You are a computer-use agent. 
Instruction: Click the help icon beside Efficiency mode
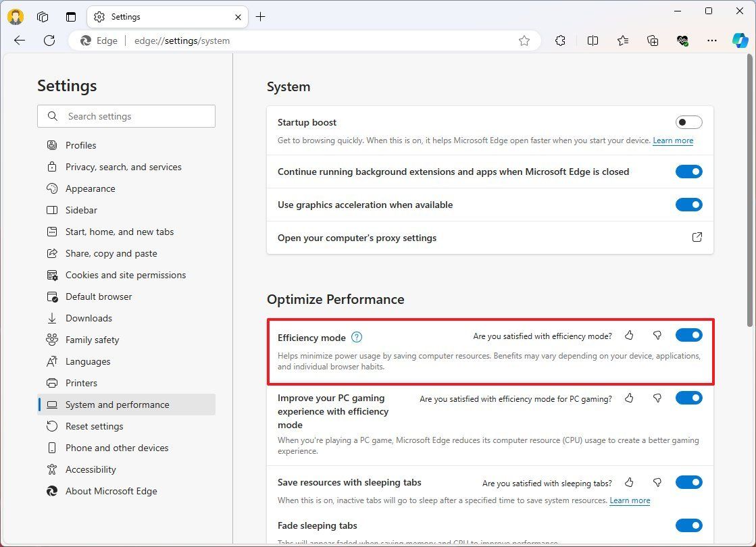(x=357, y=337)
